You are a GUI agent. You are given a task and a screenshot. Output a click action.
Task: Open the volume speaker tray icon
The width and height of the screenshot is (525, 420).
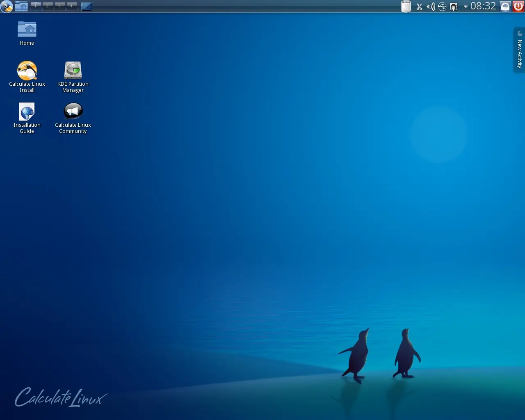431,7
